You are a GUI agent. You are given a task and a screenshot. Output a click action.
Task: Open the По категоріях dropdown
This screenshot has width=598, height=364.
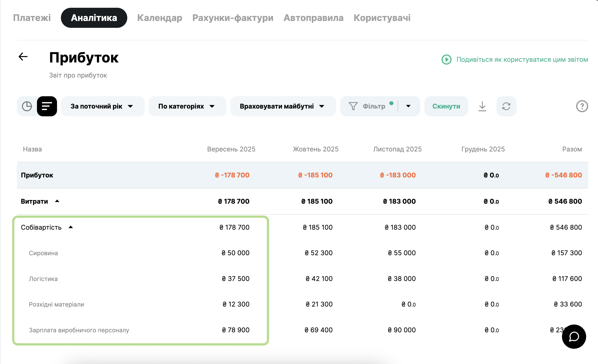click(x=187, y=106)
